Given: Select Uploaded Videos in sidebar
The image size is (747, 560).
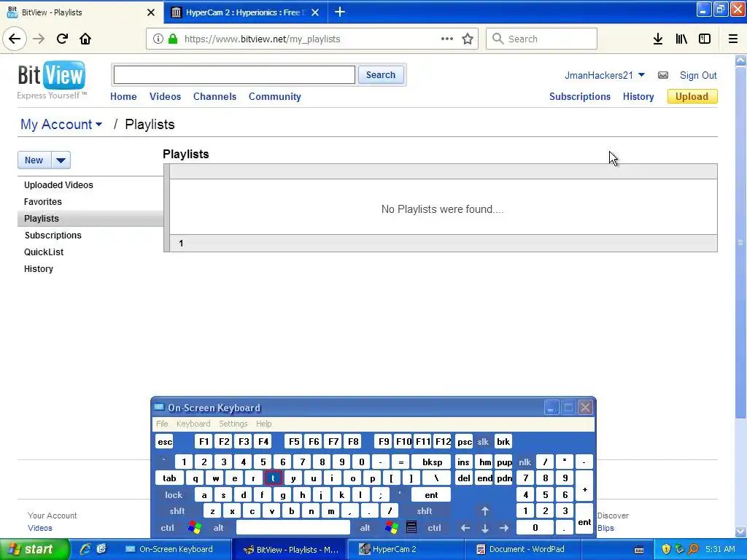Looking at the screenshot, I should pos(58,184).
